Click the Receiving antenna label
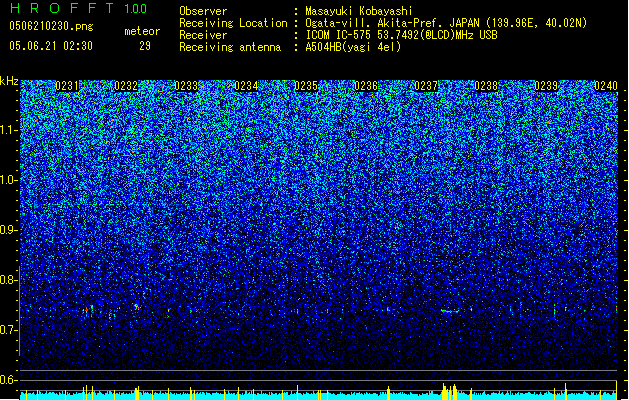This screenshot has width=629, height=400. point(230,47)
